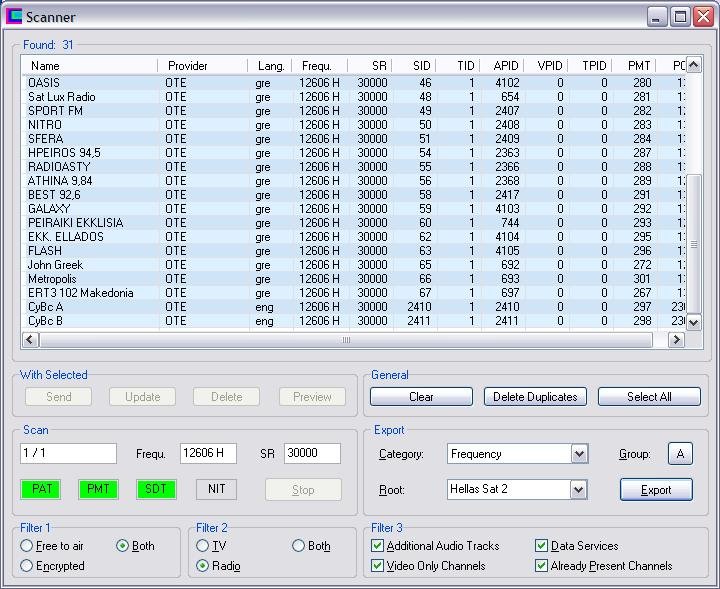Select the ATHINA 9,84 row

click(354, 181)
